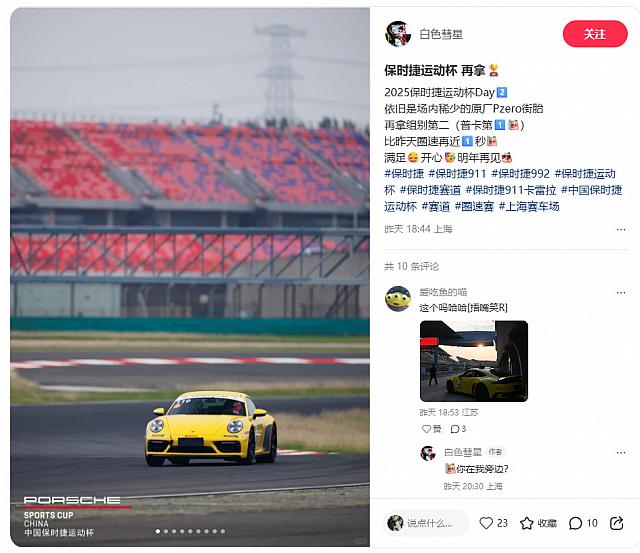Jump to the second photo carousel dot
The height and width of the screenshot is (553, 640).
tap(166, 531)
